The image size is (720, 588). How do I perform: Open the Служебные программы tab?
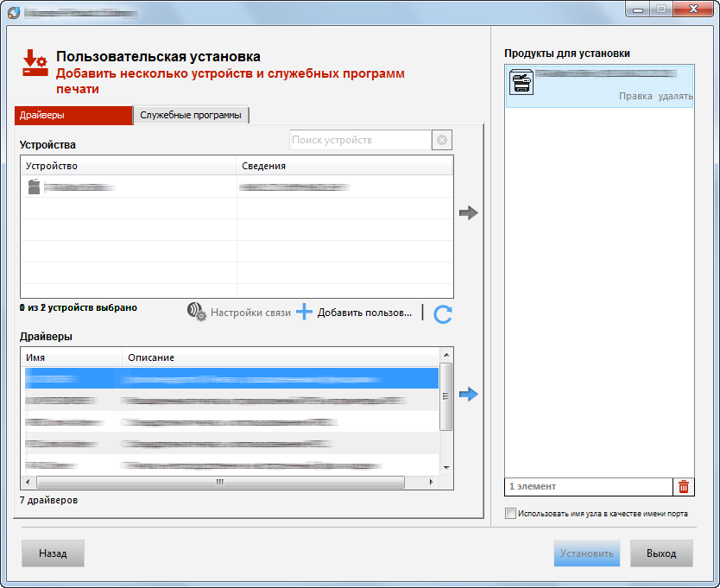pyautogui.click(x=191, y=116)
